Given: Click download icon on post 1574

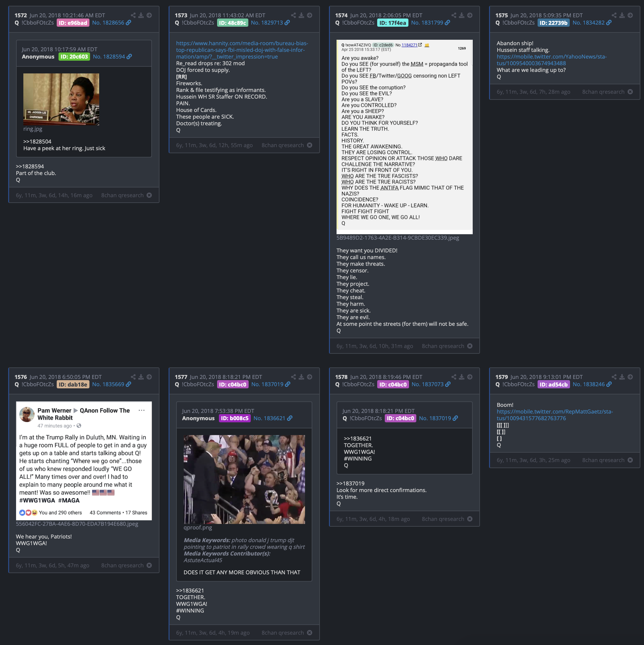Looking at the screenshot, I should pyautogui.click(x=461, y=15).
